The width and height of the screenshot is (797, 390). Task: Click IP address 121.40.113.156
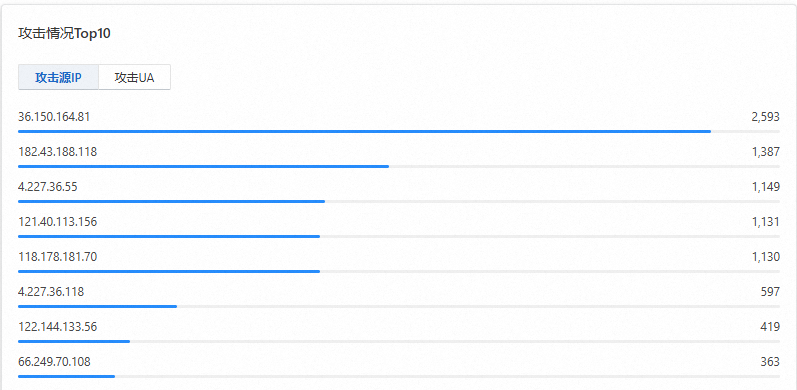[57, 222]
